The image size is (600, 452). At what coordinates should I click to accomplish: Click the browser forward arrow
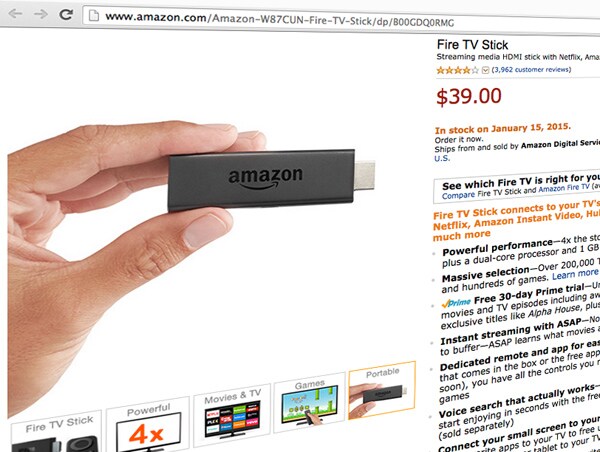tap(40, 14)
